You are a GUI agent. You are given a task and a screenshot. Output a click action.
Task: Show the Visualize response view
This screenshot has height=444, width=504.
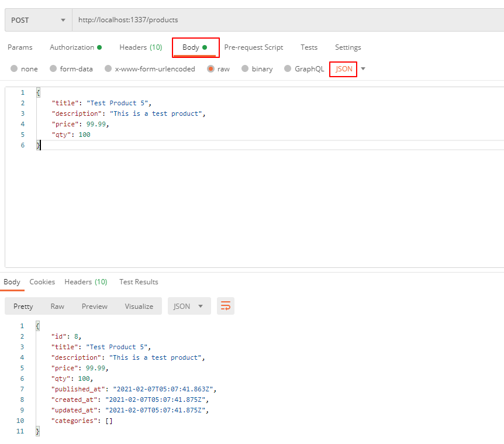point(139,306)
